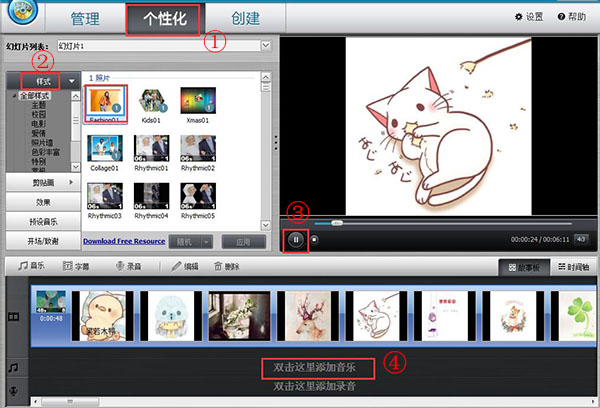Open the 开场/致谢 intro and credits panel
This screenshot has height=408, width=600.
43,241
